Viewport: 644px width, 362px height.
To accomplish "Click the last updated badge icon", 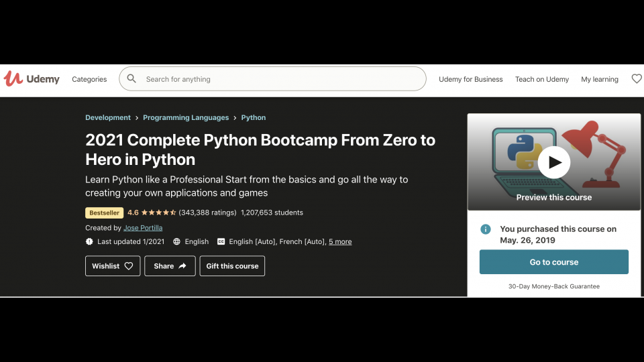I will (90, 241).
